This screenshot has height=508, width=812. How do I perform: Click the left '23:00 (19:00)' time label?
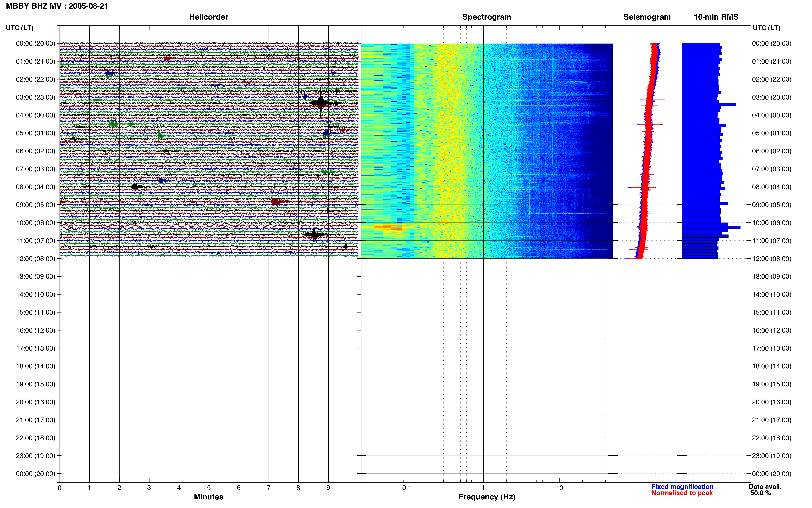pos(36,456)
